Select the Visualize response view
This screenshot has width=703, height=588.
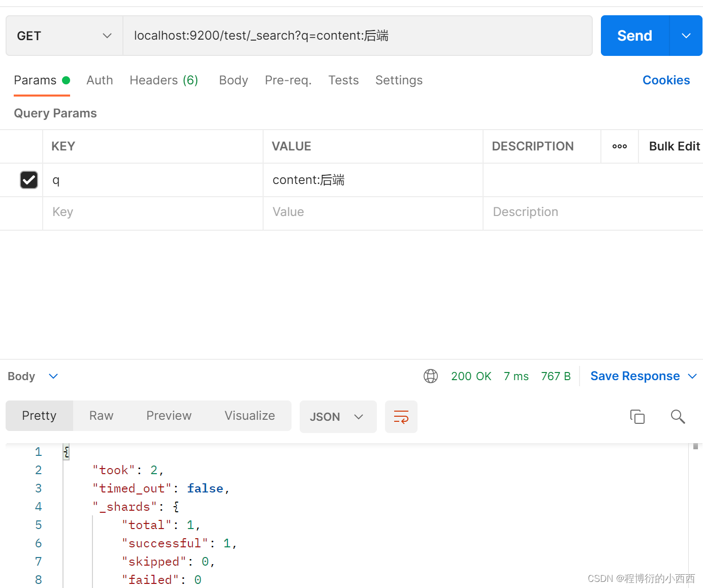[249, 416]
